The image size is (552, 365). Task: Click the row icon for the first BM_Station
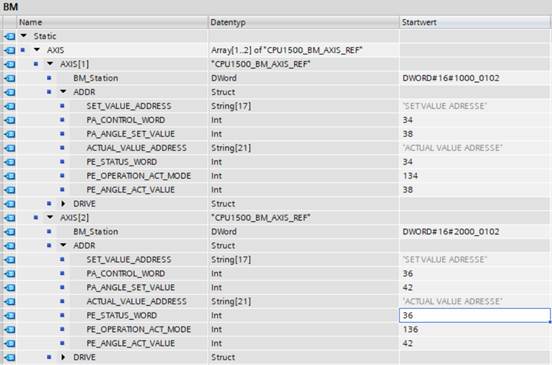(10, 78)
